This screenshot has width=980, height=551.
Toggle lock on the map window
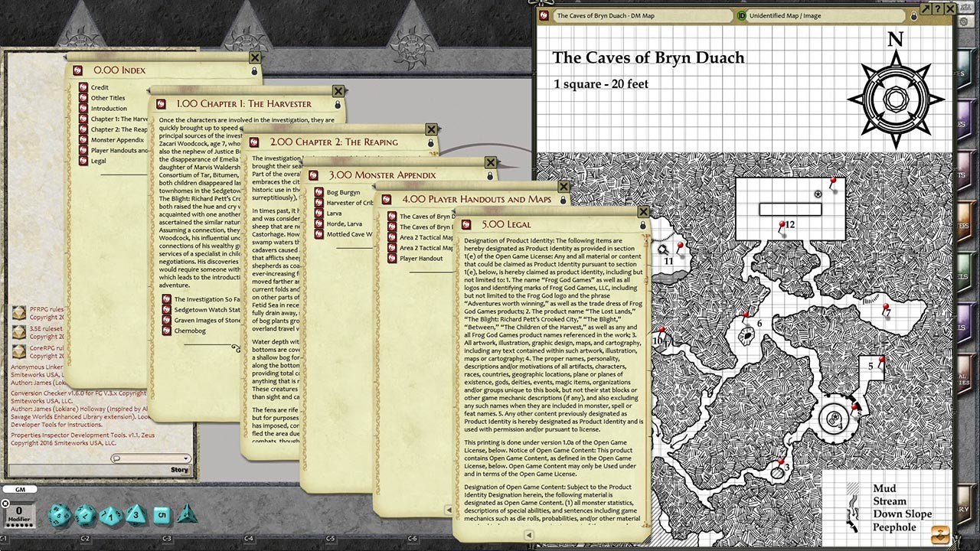[914, 15]
